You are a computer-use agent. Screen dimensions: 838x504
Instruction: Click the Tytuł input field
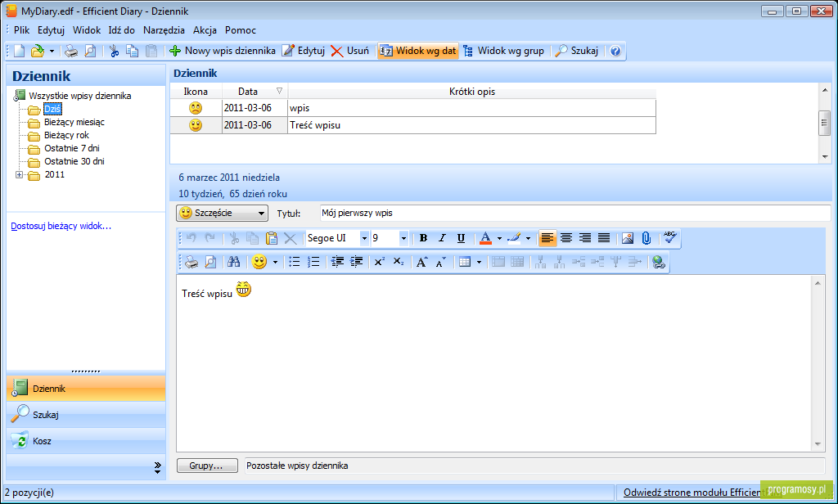coord(575,213)
